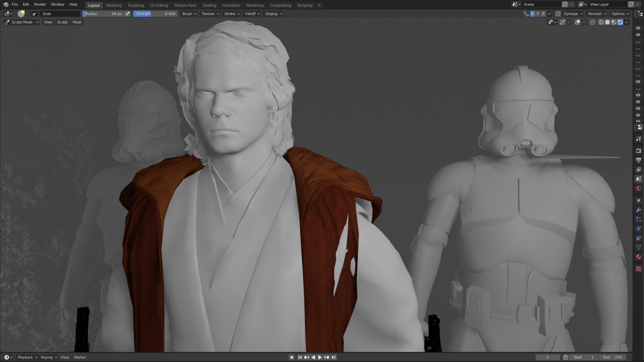Toggle the preview range clock icon
644x362 pixels.
click(566, 357)
